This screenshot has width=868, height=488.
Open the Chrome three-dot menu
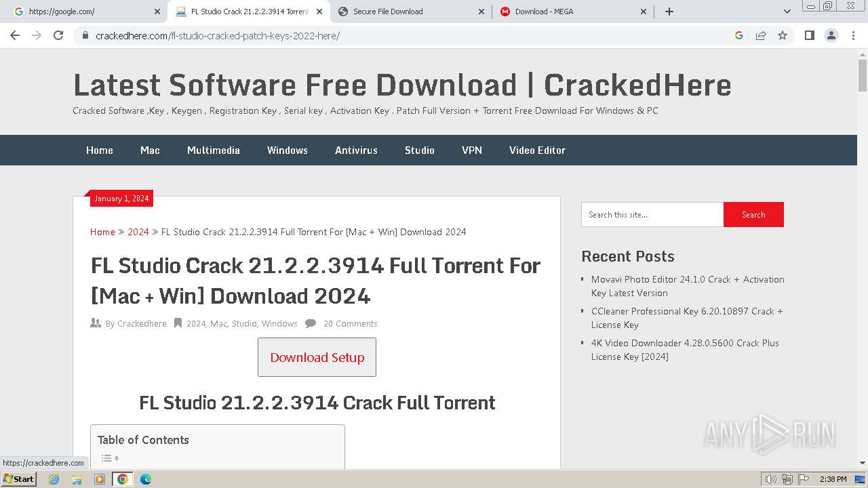point(853,35)
